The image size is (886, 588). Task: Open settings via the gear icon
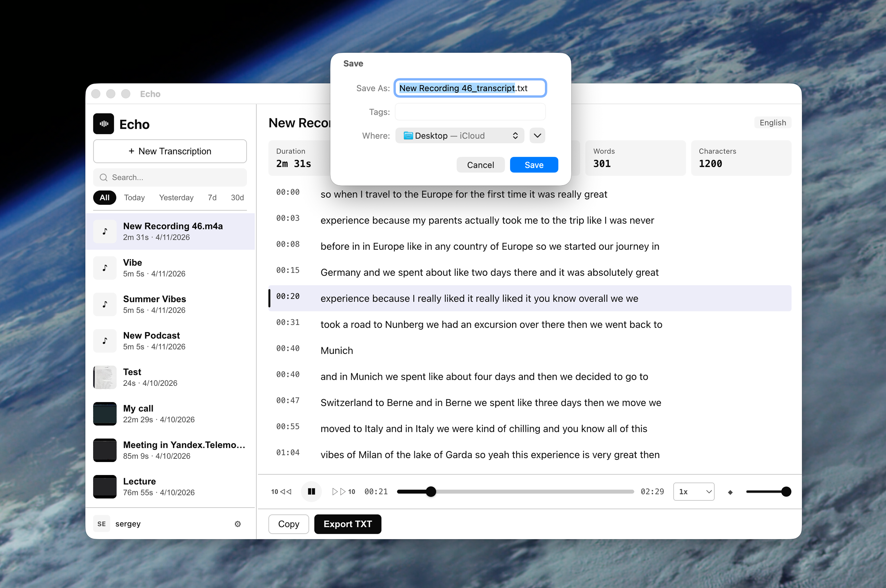(238, 524)
